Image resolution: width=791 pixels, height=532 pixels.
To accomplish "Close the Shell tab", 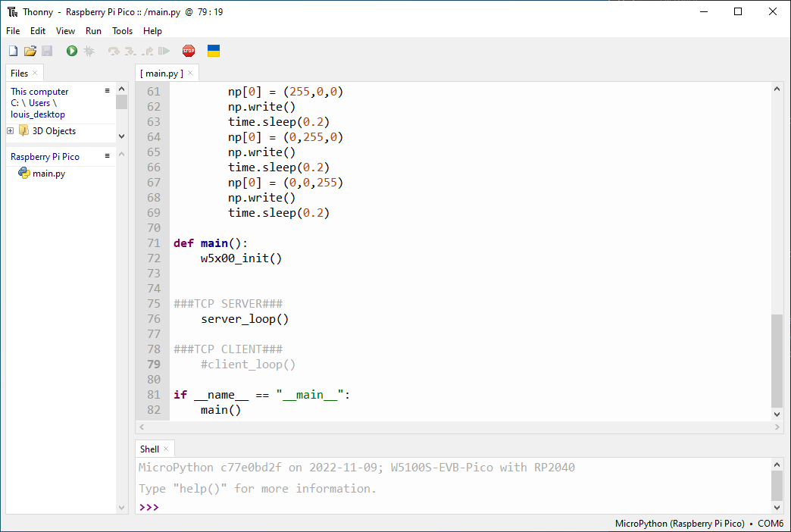I will coord(166,449).
